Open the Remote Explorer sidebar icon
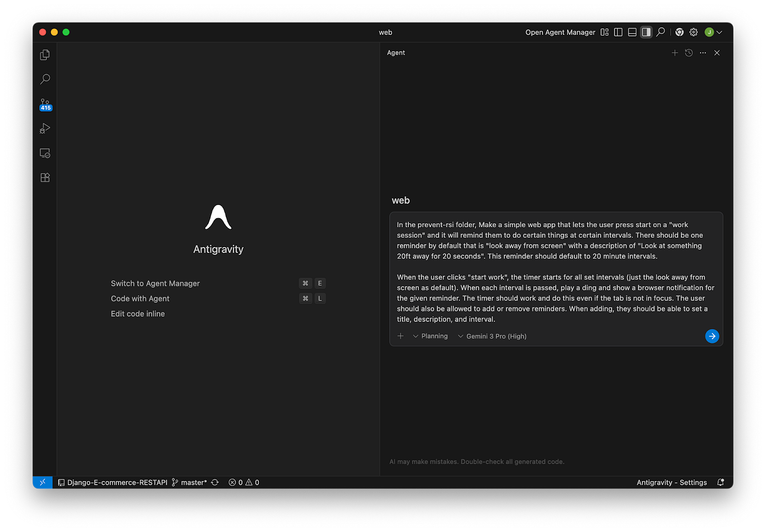 click(x=45, y=153)
